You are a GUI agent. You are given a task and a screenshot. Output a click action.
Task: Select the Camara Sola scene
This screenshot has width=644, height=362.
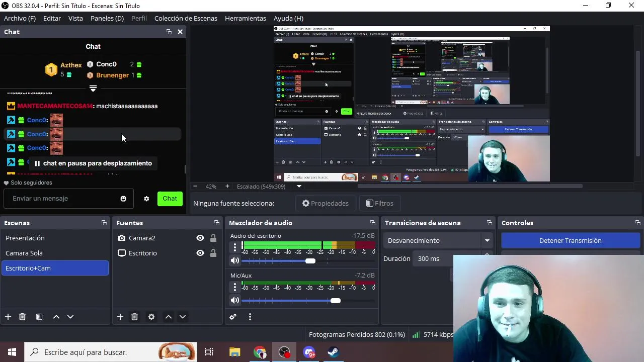55,253
